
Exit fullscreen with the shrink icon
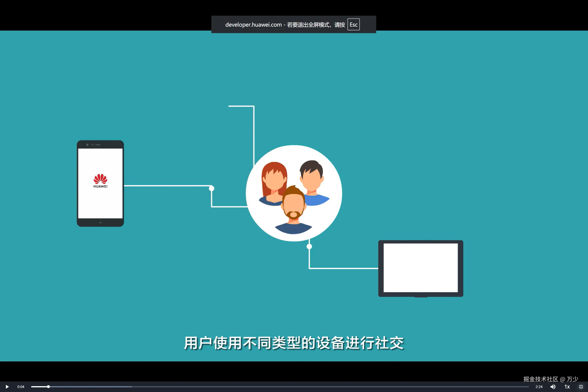(581, 387)
